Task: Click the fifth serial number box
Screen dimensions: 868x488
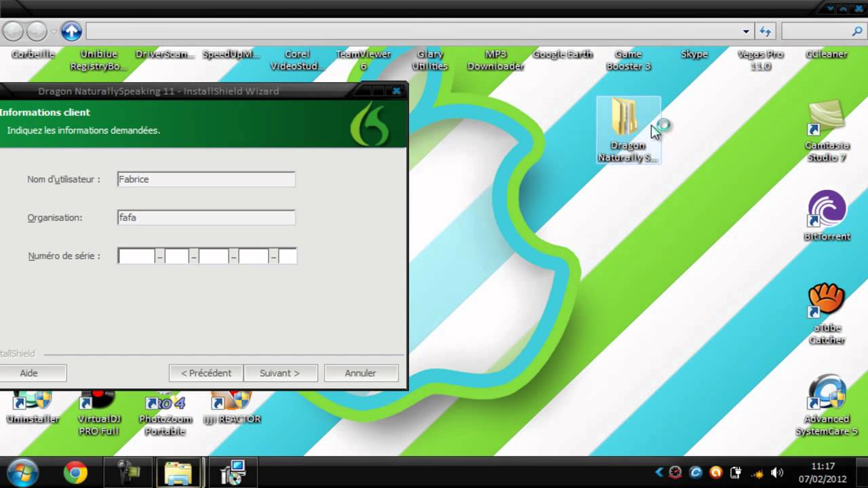Action: pyautogui.click(x=288, y=256)
